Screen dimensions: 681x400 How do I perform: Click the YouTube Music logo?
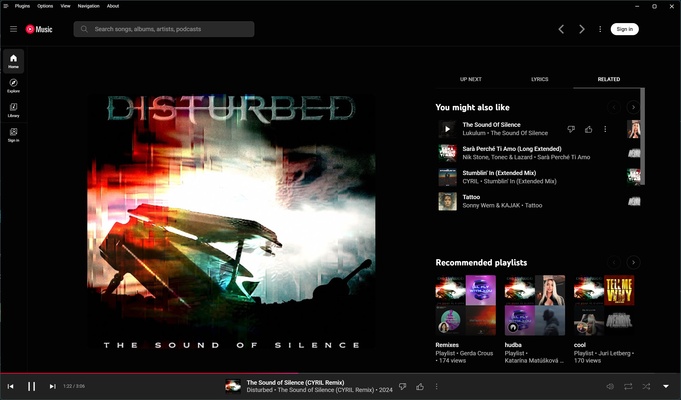point(39,29)
